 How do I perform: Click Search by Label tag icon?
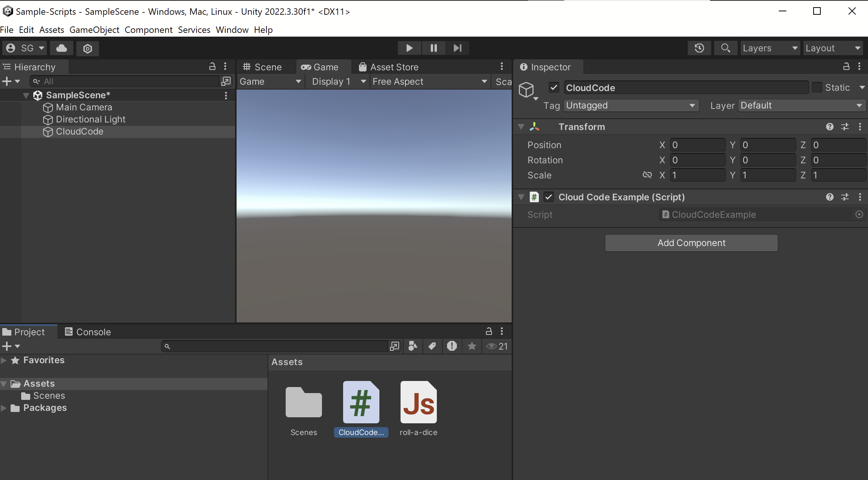pos(432,346)
